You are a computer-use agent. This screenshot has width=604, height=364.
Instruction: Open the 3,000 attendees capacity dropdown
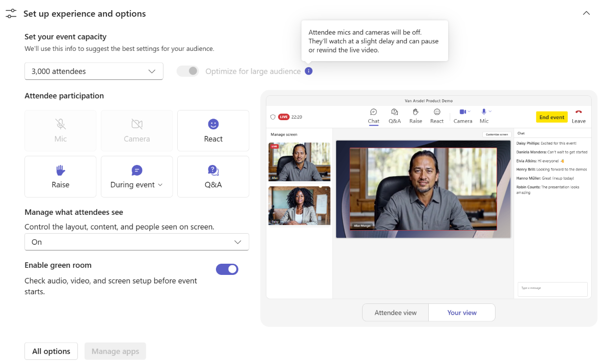click(x=94, y=71)
